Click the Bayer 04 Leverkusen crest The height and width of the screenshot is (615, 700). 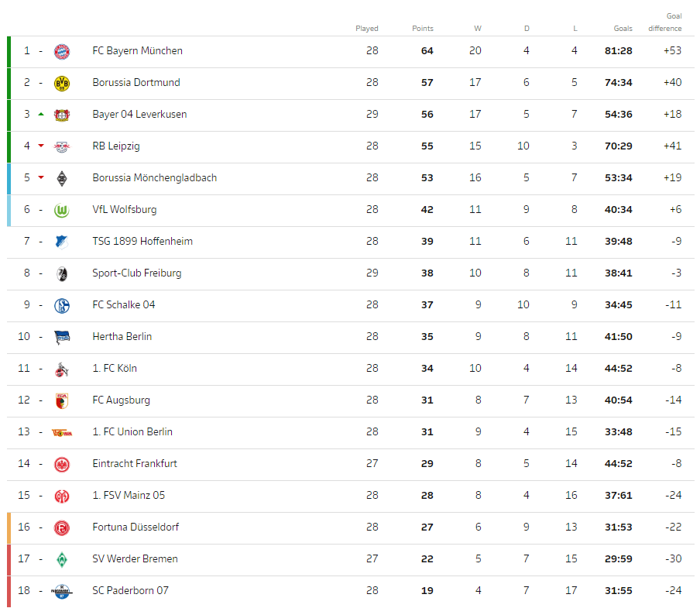click(x=62, y=115)
